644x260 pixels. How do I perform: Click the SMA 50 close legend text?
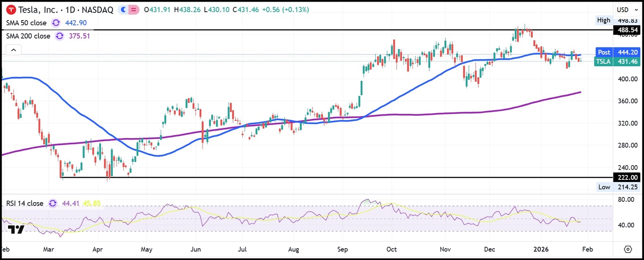point(26,23)
